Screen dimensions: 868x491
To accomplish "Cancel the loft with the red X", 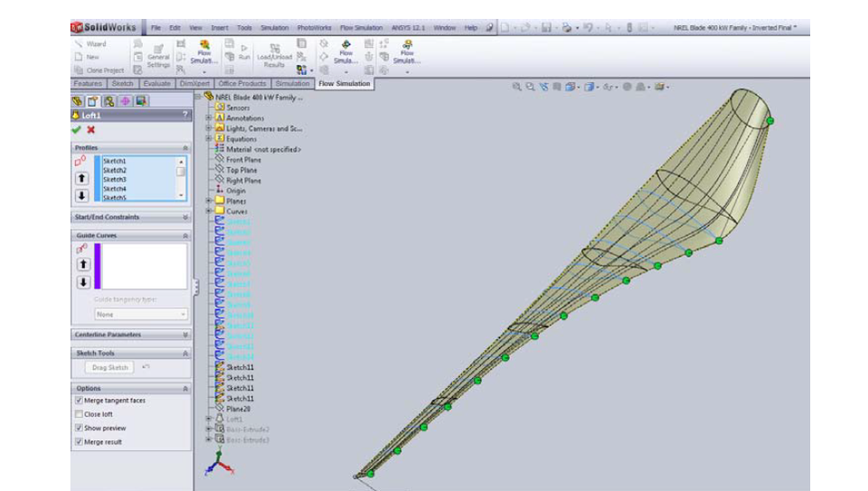I will pos(90,129).
